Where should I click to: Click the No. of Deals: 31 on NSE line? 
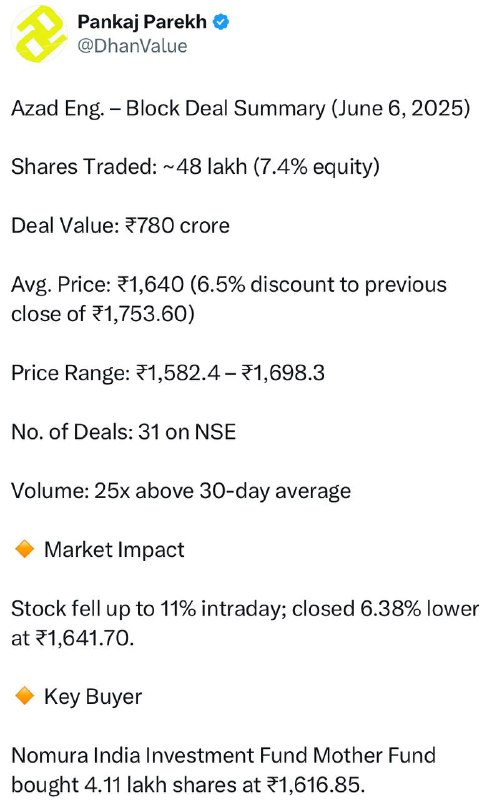123,432
